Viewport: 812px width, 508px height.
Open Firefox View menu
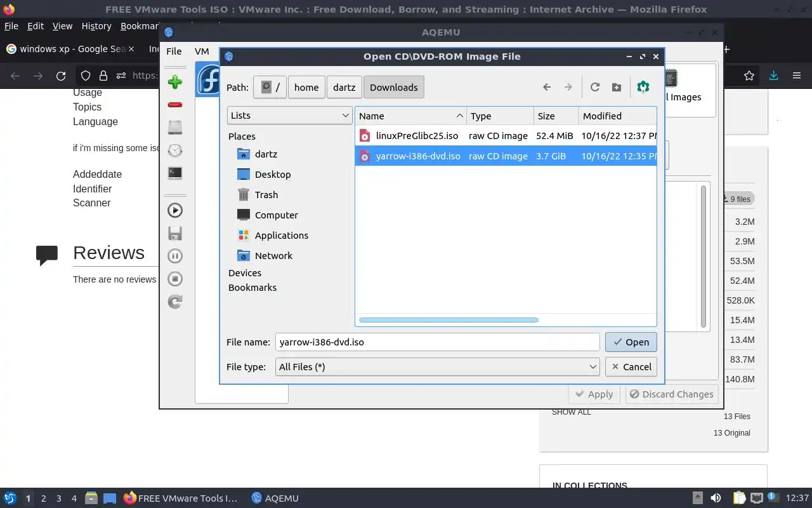tap(62, 26)
